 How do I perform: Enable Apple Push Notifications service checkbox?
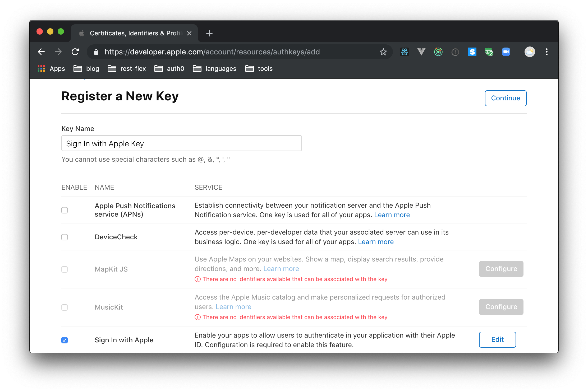[x=65, y=210]
